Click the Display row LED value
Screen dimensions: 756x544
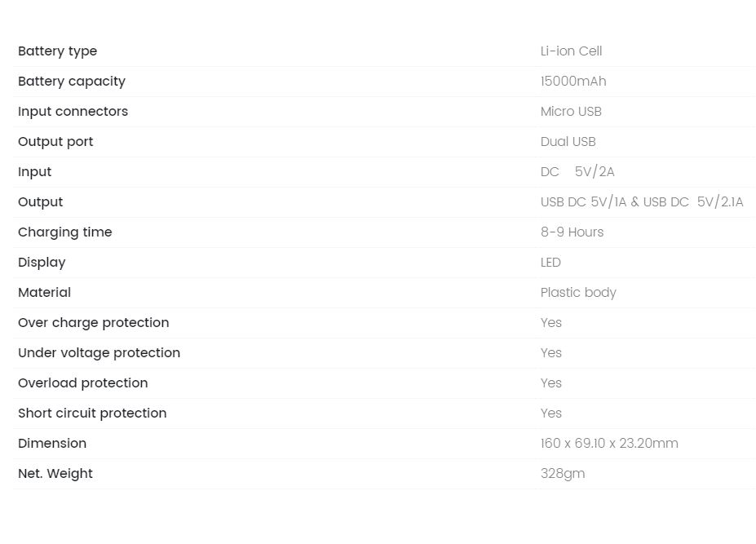pyautogui.click(x=550, y=263)
